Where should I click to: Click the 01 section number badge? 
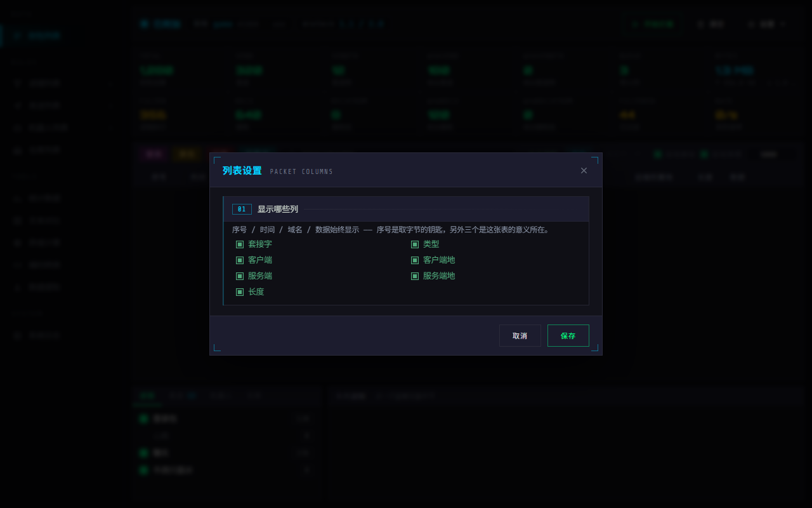coord(242,209)
